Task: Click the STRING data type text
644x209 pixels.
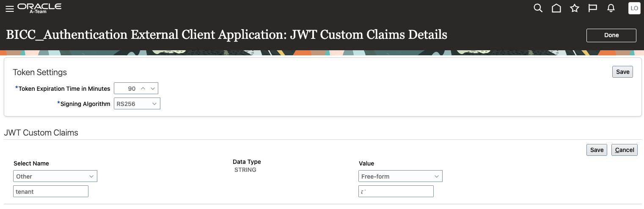Action: (245, 170)
